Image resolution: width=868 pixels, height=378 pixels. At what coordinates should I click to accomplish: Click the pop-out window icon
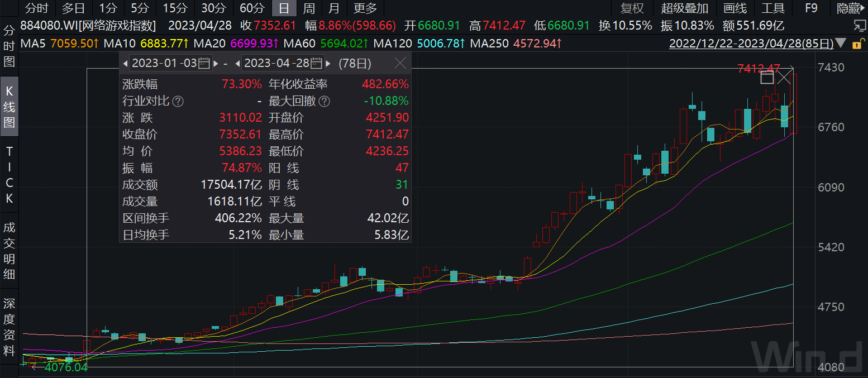[859, 25]
